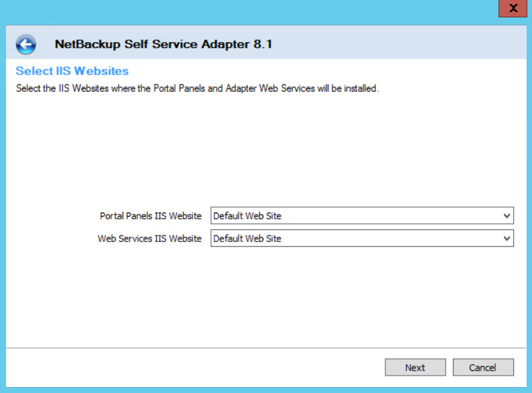Click the Web Services dropdown arrow

point(507,239)
